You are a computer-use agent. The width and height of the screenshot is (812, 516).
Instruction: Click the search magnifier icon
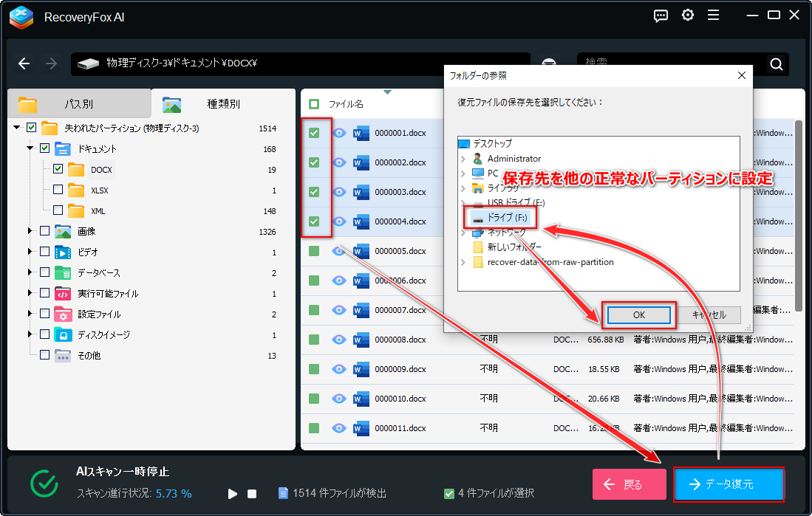pos(777,64)
